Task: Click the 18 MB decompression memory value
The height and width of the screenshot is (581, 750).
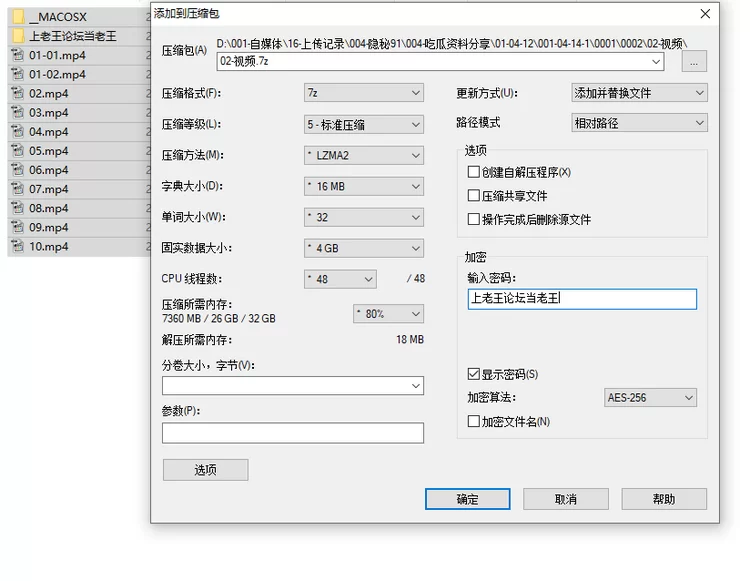Action: pyautogui.click(x=410, y=340)
